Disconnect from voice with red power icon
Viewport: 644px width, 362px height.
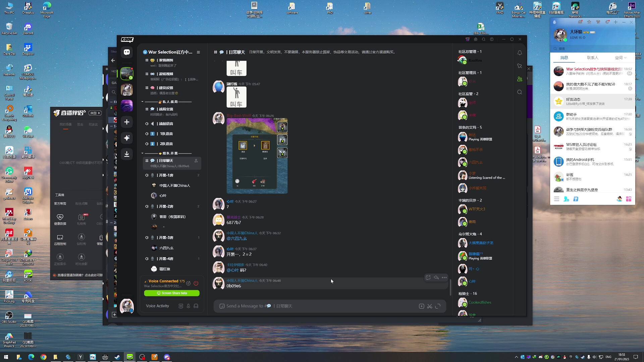(196, 283)
